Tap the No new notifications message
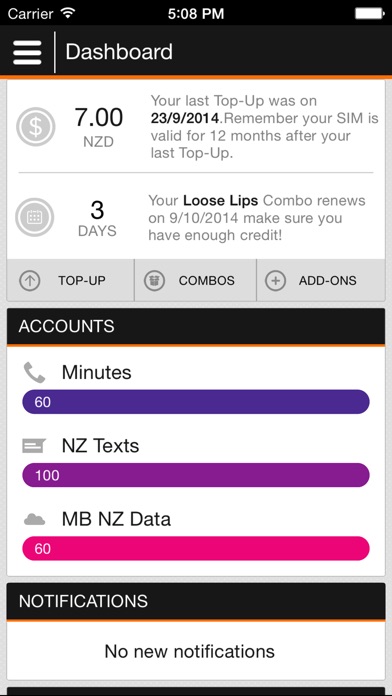Screen dimensions: 392x696 pyautogui.click(x=190, y=651)
